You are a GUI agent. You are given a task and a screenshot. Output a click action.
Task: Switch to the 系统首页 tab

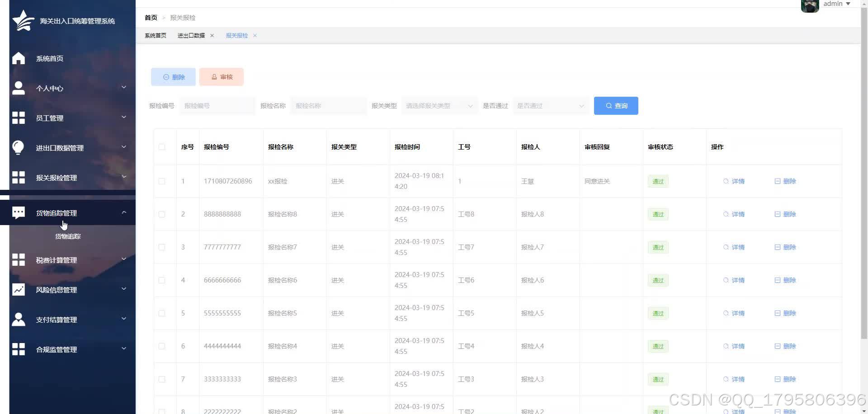pyautogui.click(x=156, y=35)
